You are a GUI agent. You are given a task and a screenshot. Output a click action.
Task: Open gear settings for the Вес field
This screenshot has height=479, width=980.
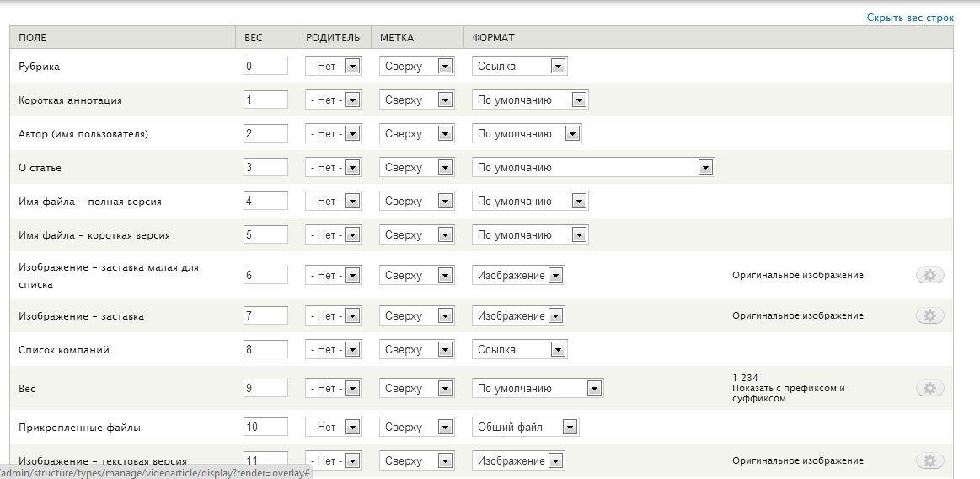[x=930, y=388]
